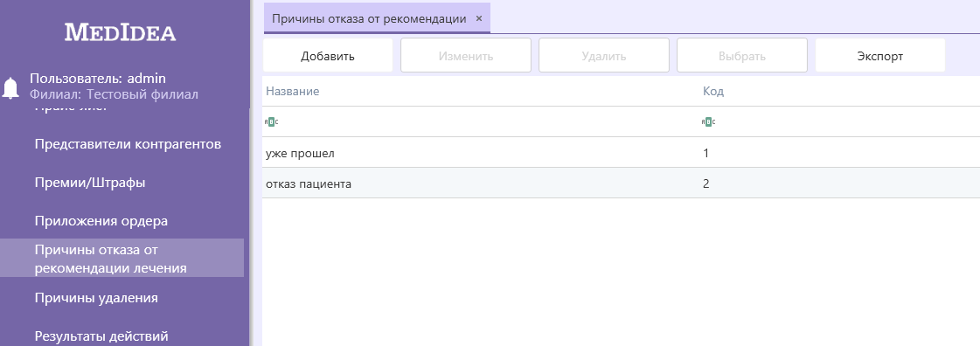Click the Филиал: Тестовый филиал label

tap(114, 94)
